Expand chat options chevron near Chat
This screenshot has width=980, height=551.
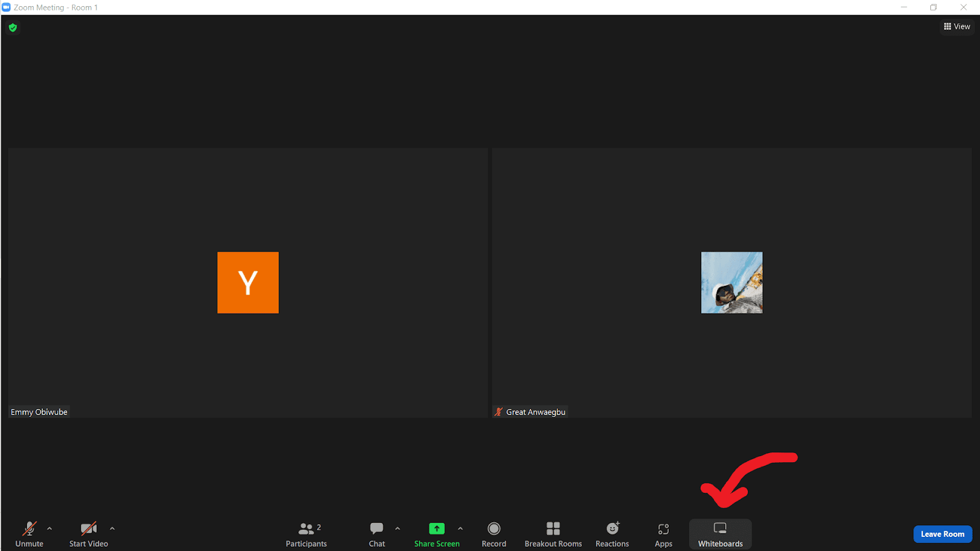[x=398, y=528]
